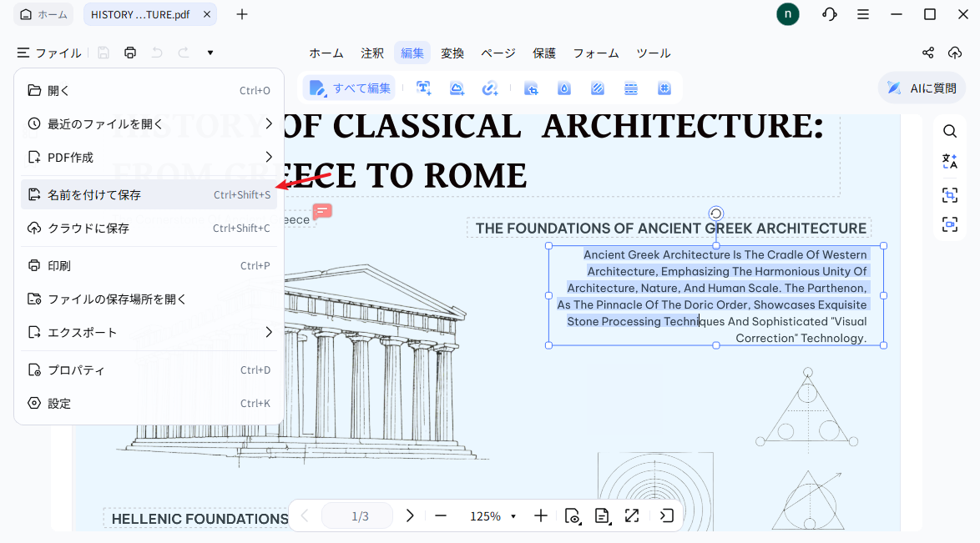Click the user account avatar n

click(788, 13)
